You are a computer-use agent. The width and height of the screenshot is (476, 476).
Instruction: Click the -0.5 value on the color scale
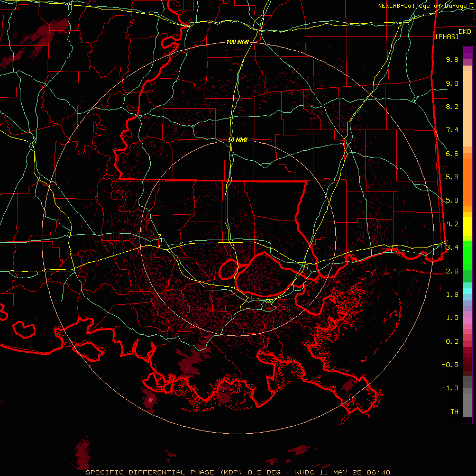450,364
